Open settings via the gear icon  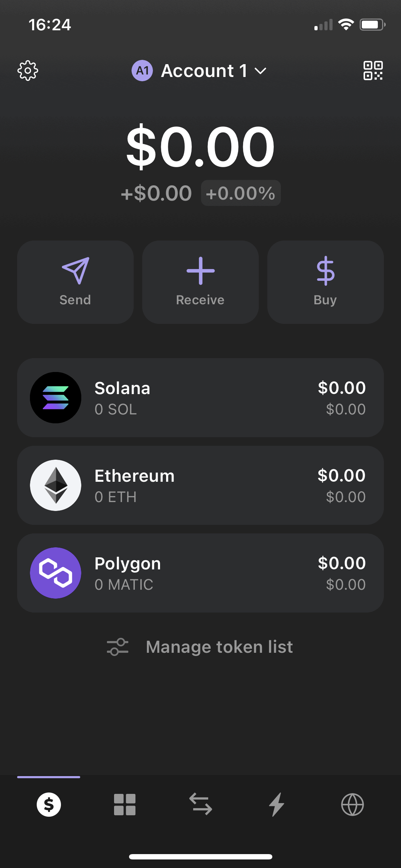(28, 71)
